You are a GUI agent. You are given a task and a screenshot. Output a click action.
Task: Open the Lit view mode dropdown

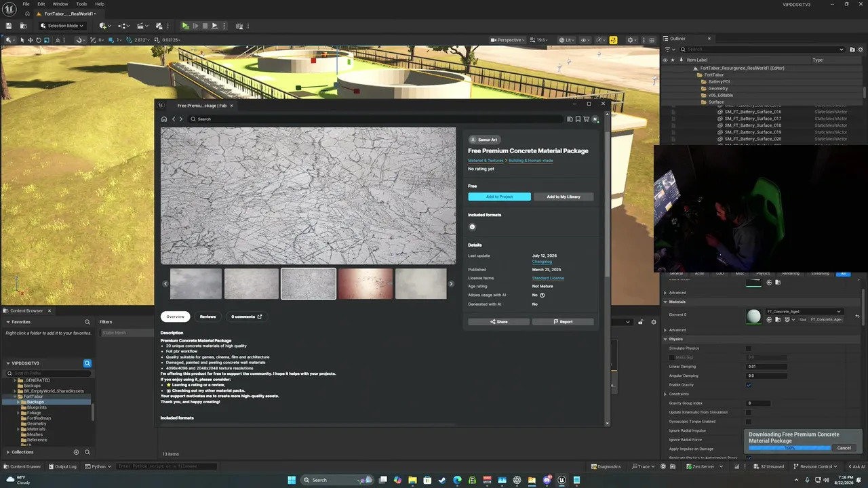coord(566,40)
